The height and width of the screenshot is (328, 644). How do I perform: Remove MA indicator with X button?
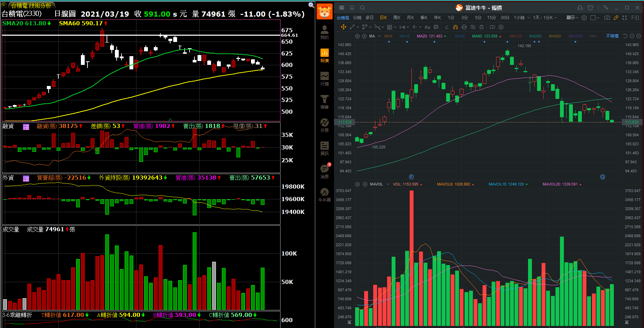point(364,36)
